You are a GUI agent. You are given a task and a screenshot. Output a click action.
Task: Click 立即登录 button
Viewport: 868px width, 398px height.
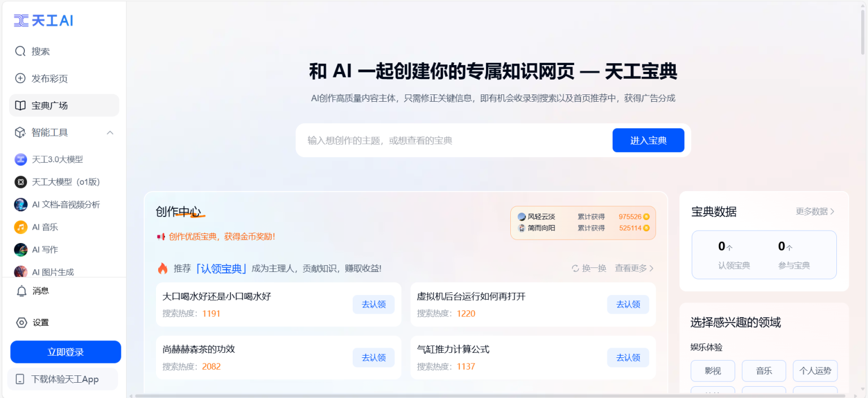pos(66,352)
